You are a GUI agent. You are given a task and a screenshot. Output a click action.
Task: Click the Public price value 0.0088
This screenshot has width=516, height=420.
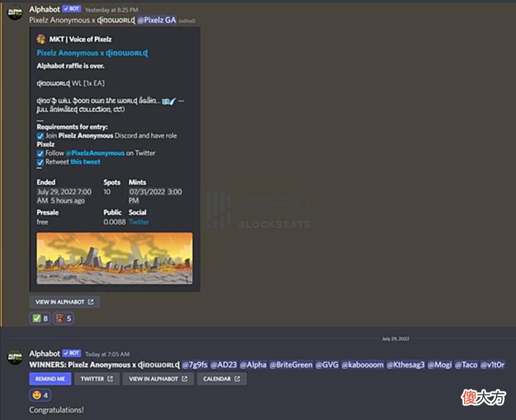(114, 222)
